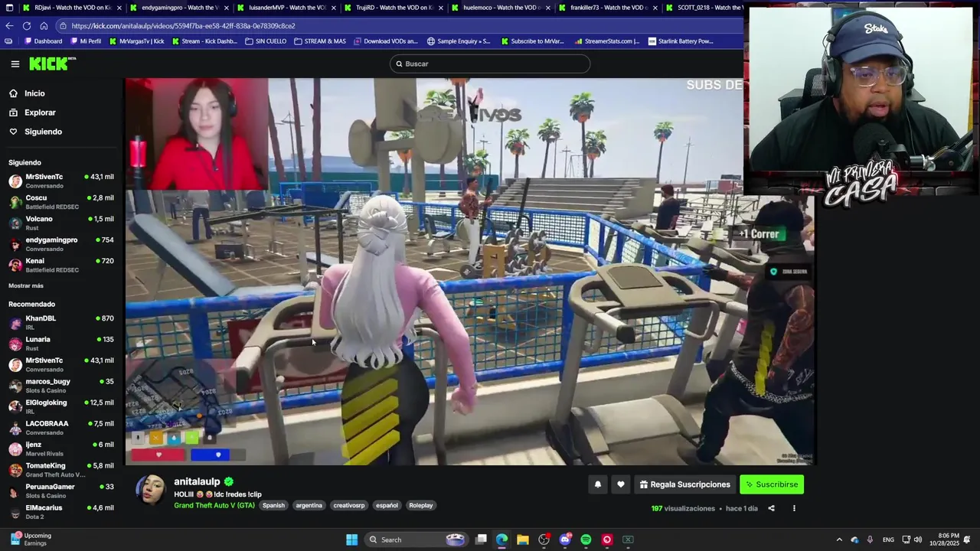Follow anitalaulp with the heart icon

[621, 484]
